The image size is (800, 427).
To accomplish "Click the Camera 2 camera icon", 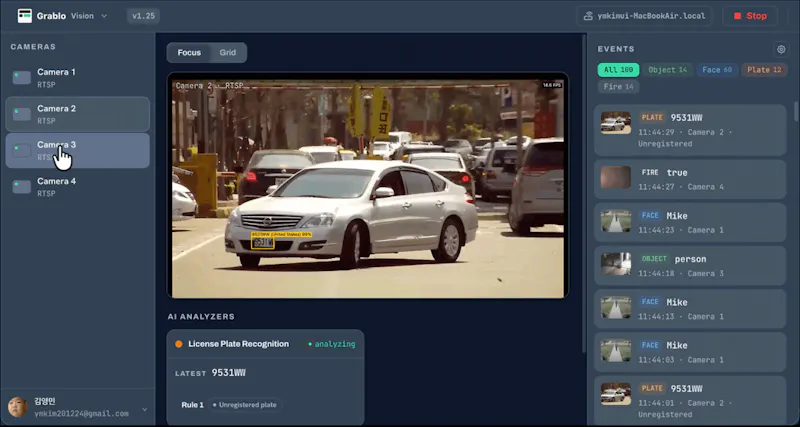I will (22, 114).
